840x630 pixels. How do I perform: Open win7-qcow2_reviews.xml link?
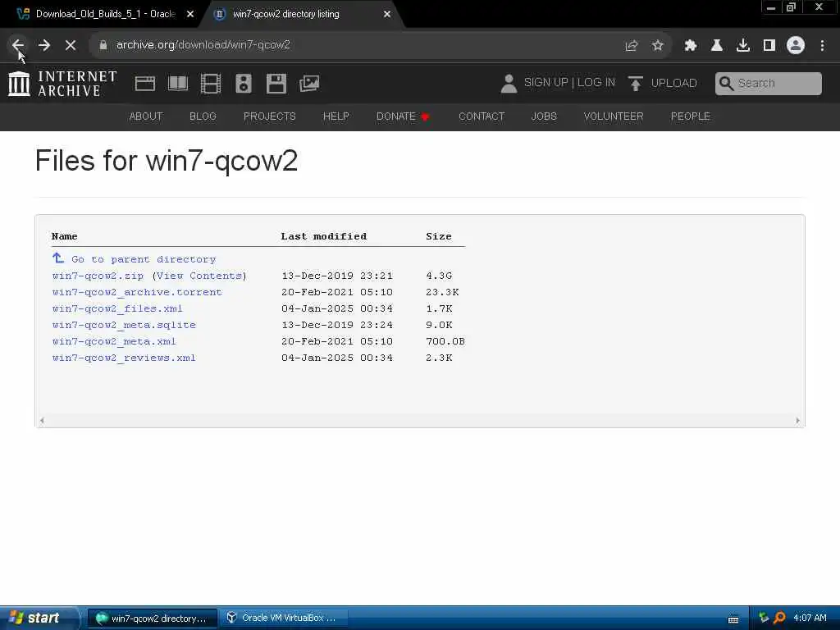pos(125,358)
